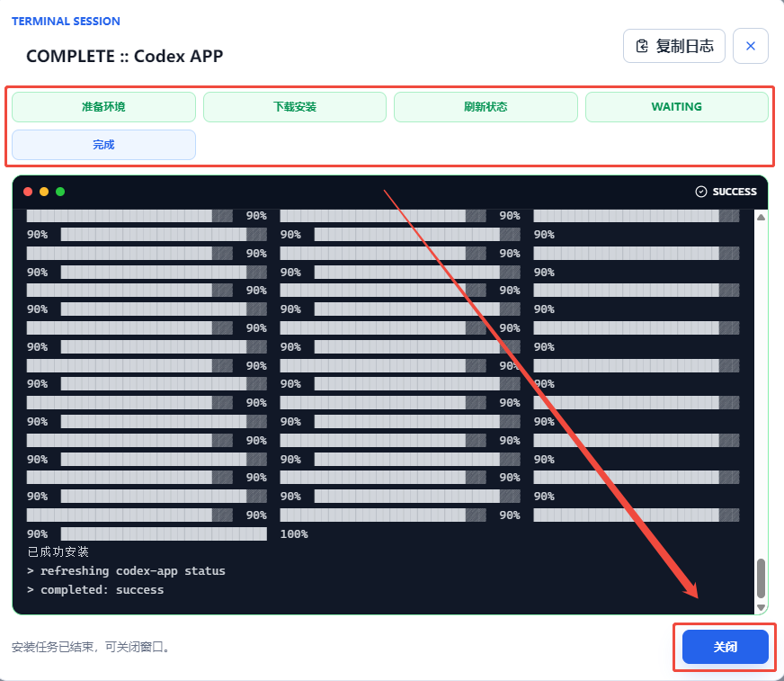Click the terminal scrollbar thumb
Viewport: 784px width, 681px height.
point(761,578)
